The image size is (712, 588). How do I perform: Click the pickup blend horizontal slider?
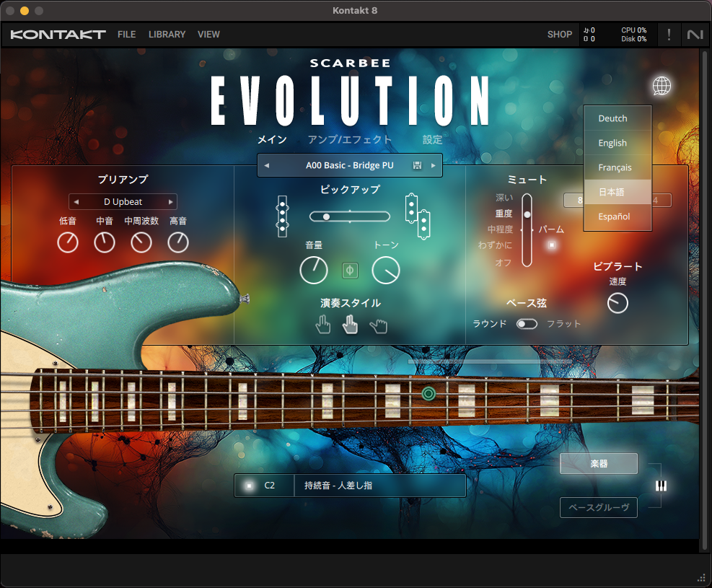tap(349, 216)
